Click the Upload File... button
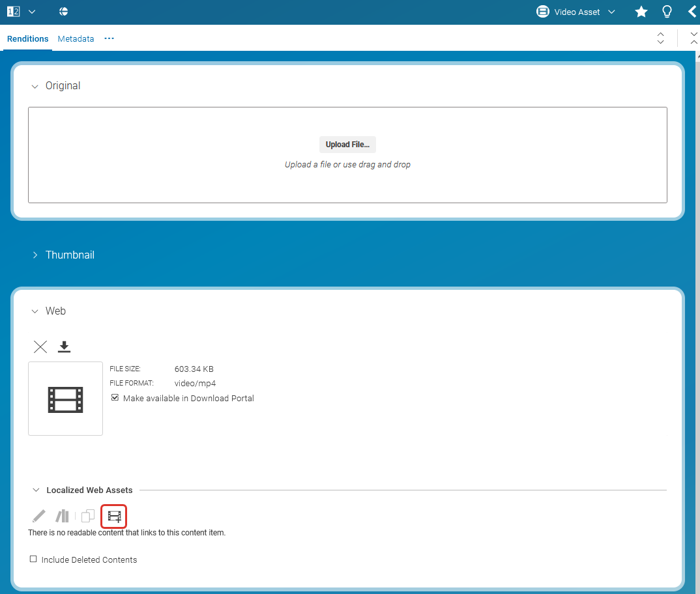Screen dimensions: 700x594 [x=347, y=145]
